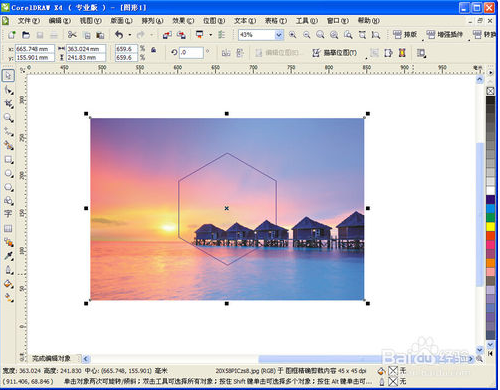Select the Basic Shapes tool

(8, 201)
